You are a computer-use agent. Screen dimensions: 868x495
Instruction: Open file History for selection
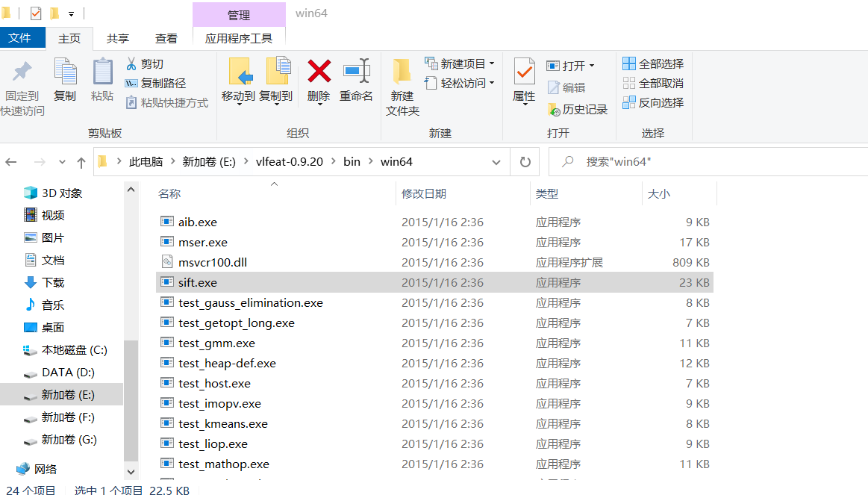[x=578, y=109]
